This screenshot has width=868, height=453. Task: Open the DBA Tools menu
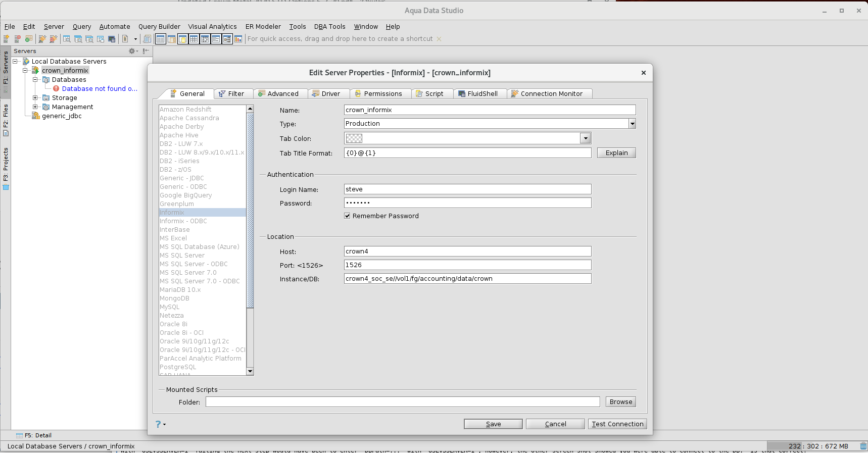pyautogui.click(x=329, y=27)
